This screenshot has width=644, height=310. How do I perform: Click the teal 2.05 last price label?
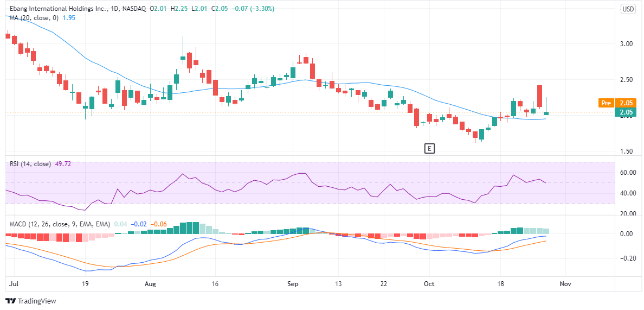[x=625, y=112]
